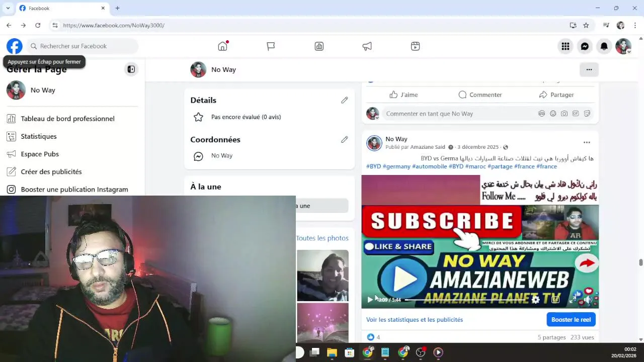This screenshot has width=644, height=362.
Task: Click the Partager button
Action: [x=556, y=95]
